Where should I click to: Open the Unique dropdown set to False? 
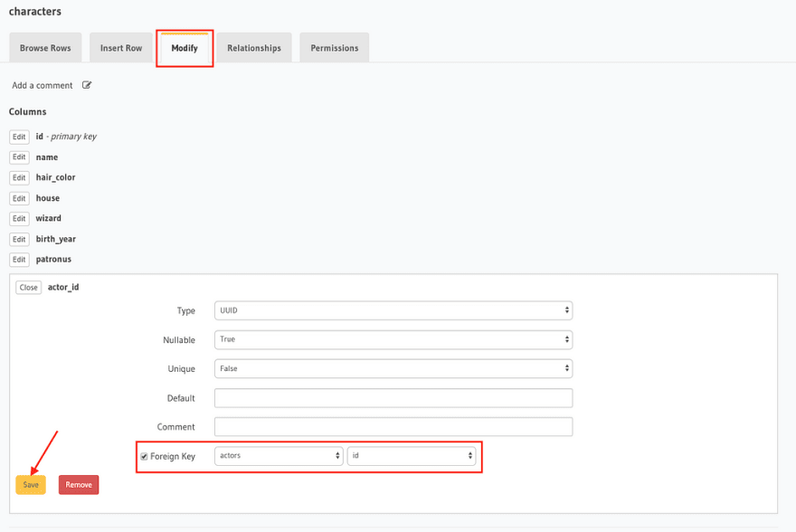coord(393,368)
